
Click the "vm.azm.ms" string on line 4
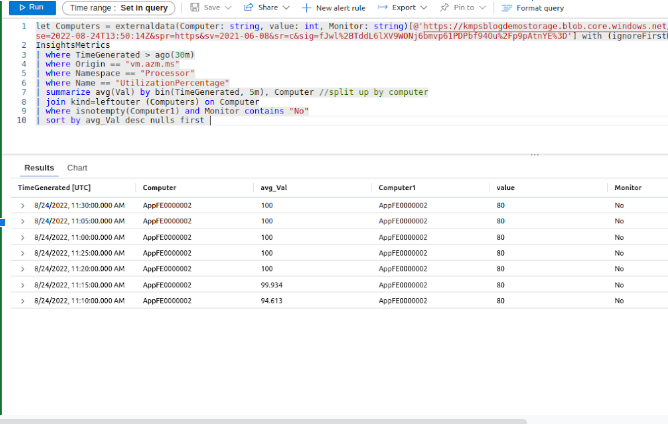[152, 64]
